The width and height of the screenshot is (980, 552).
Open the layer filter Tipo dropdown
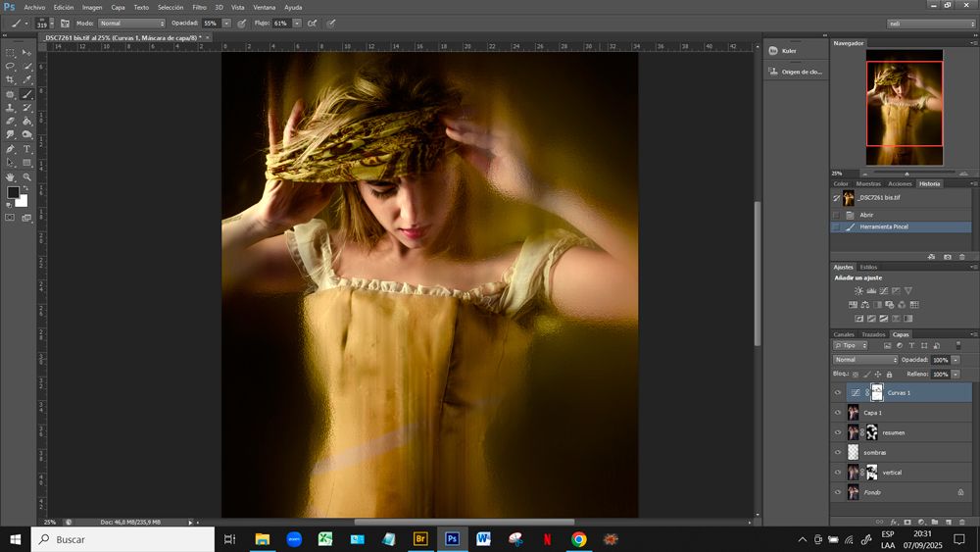click(x=851, y=345)
